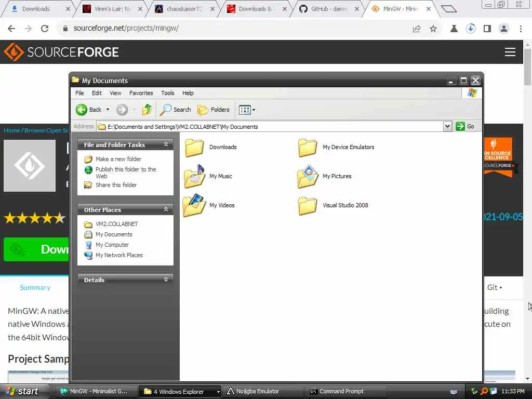Screen dimensions: 532x399
Task: Expand the Details panel
Action: point(166,280)
